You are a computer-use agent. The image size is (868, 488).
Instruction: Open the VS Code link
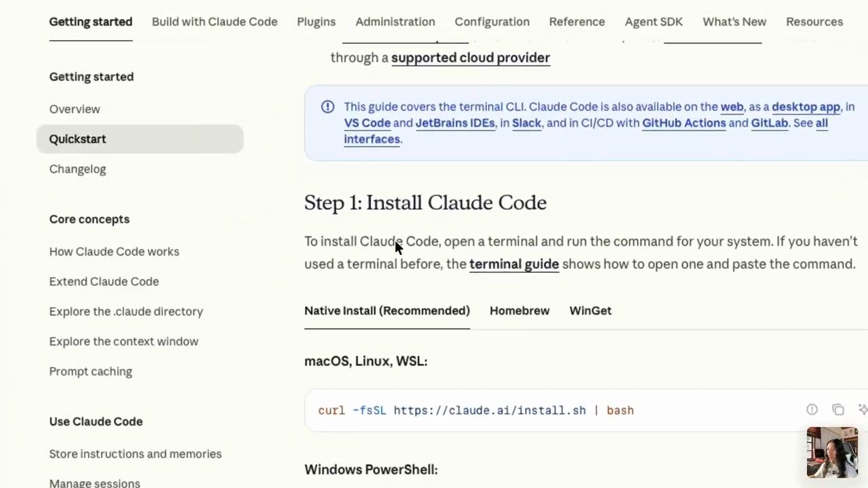[367, 123]
